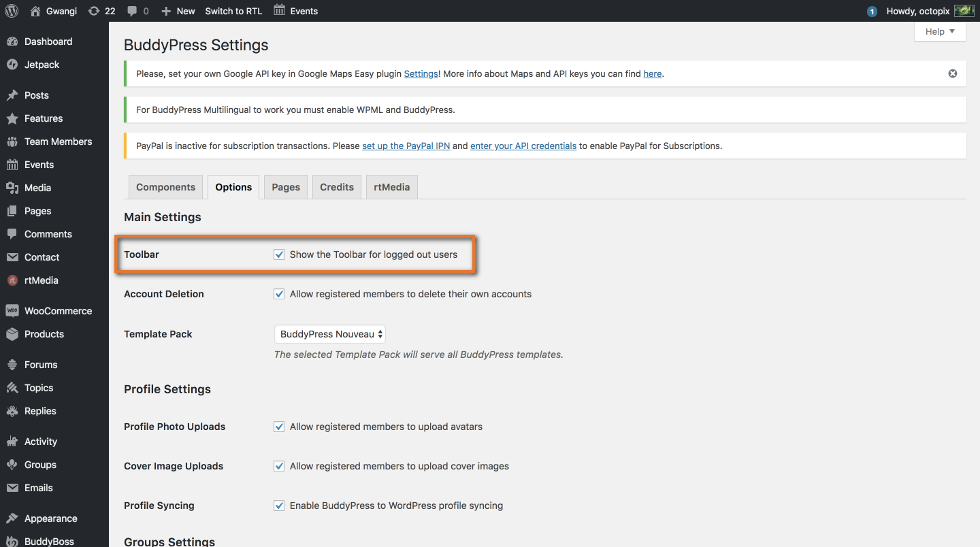The width and height of the screenshot is (980, 547).
Task: Click the octopix user avatar
Action: [964, 11]
